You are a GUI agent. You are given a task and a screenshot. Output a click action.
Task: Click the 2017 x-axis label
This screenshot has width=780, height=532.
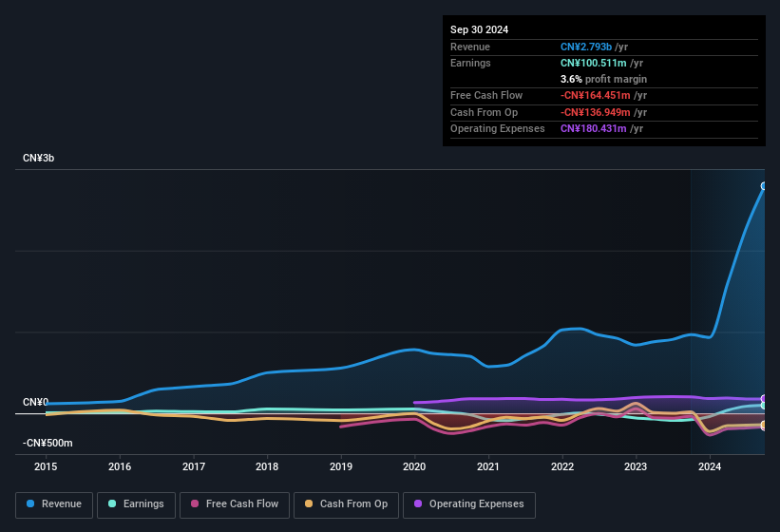click(x=194, y=466)
